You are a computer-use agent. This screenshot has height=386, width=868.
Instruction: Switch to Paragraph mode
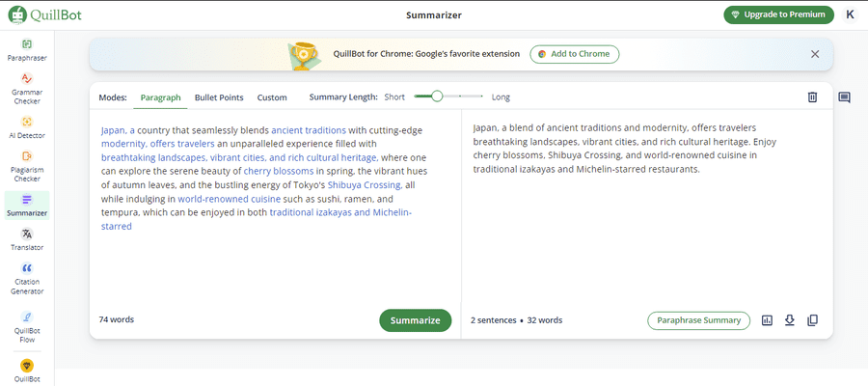coord(160,97)
